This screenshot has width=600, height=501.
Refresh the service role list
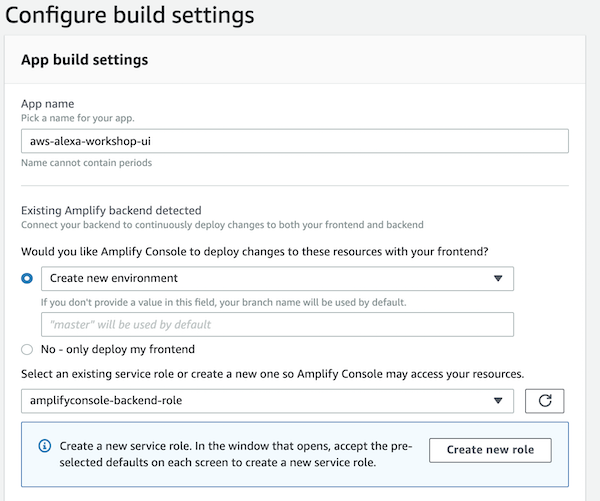tap(544, 401)
